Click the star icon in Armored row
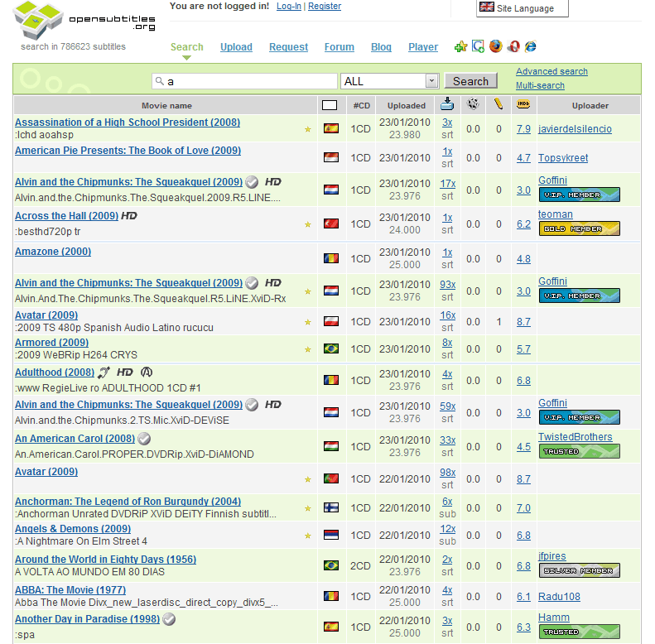This screenshot has width=655, height=644. tap(308, 349)
